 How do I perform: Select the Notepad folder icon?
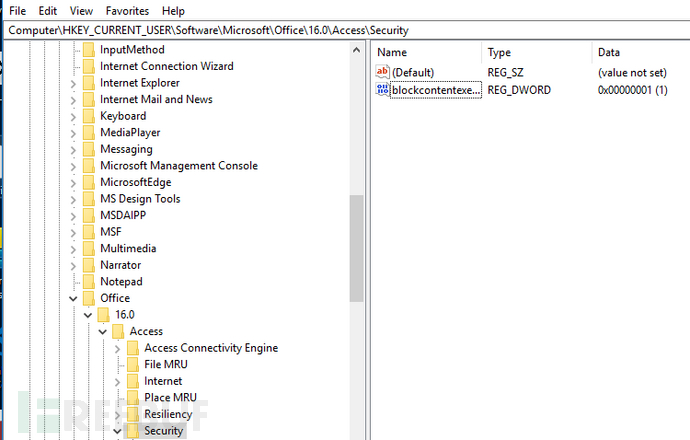tap(89, 282)
